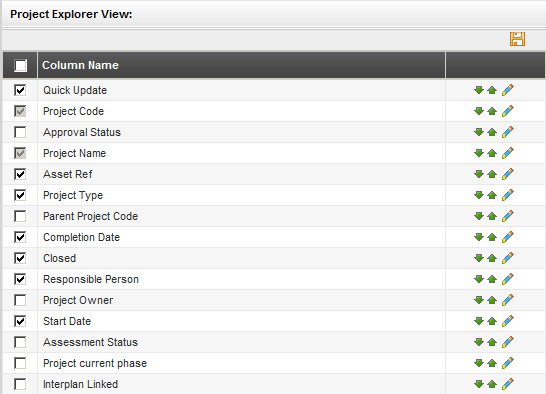The width and height of the screenshot is (546, 394).
Task: Move Assessment Status row up
Action: (x=492, y=342)
